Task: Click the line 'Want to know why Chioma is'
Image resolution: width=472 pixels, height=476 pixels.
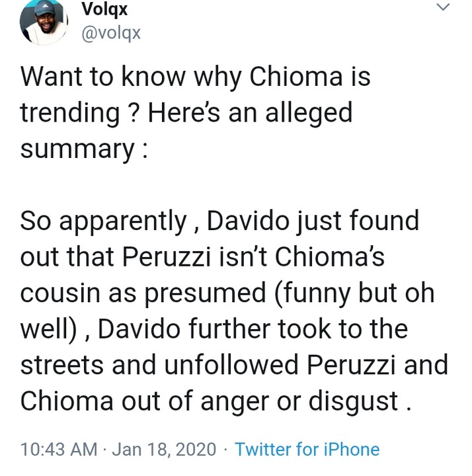Action: tap(195, 79)
